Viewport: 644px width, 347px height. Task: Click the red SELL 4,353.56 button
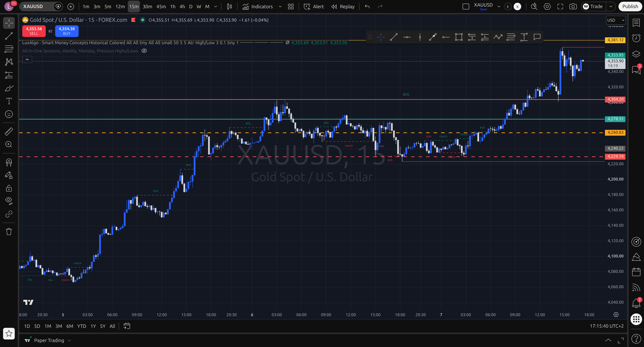[x=34, y=31]
